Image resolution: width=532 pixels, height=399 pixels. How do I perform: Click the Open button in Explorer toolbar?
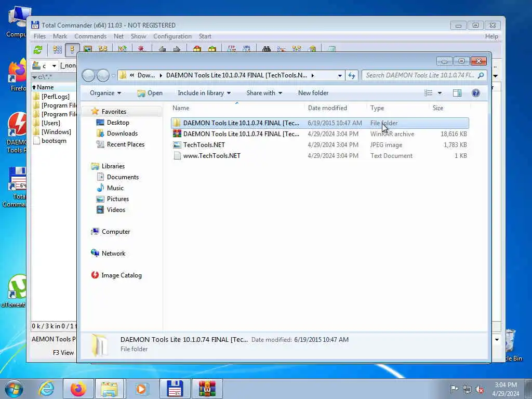[x=150, y=93]
